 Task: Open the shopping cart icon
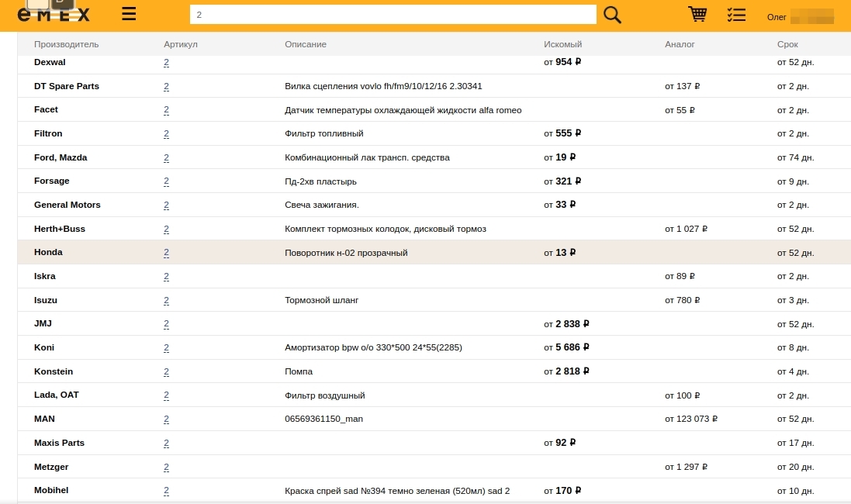[697, 14]
